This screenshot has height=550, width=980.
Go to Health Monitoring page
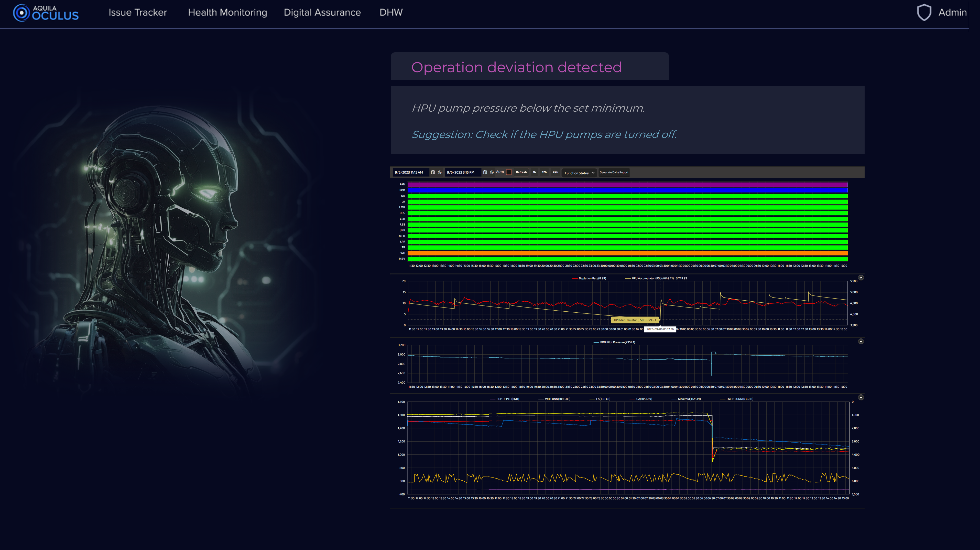227,13
